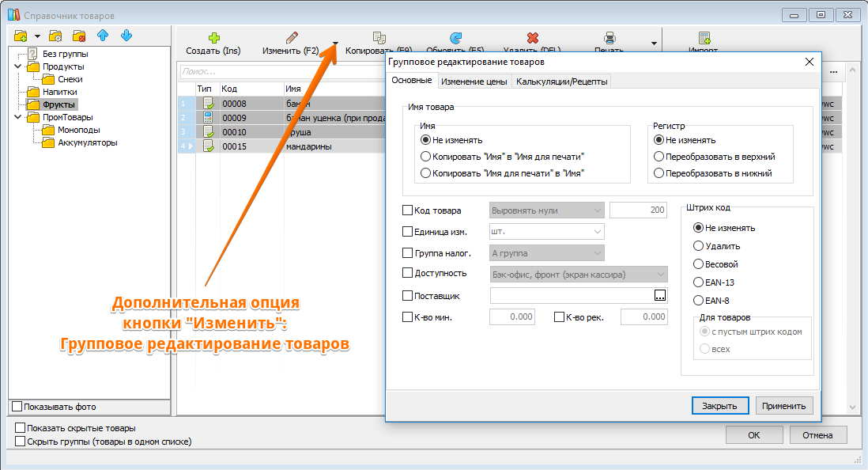The height and width of the screenshot is (470, 868).
Task: Open the unit шт. dropdown
Action: coord(547,231)
